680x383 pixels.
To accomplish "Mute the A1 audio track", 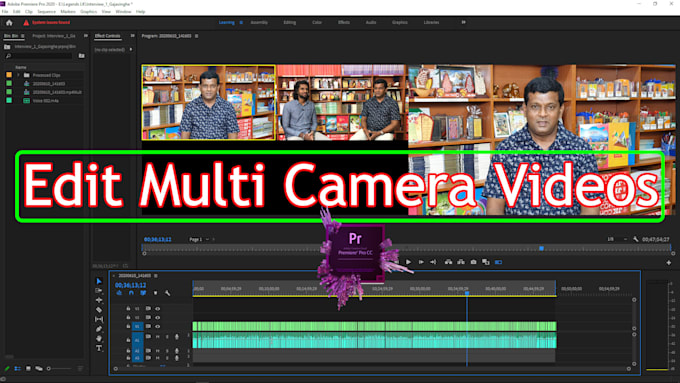I will point(158,337).
